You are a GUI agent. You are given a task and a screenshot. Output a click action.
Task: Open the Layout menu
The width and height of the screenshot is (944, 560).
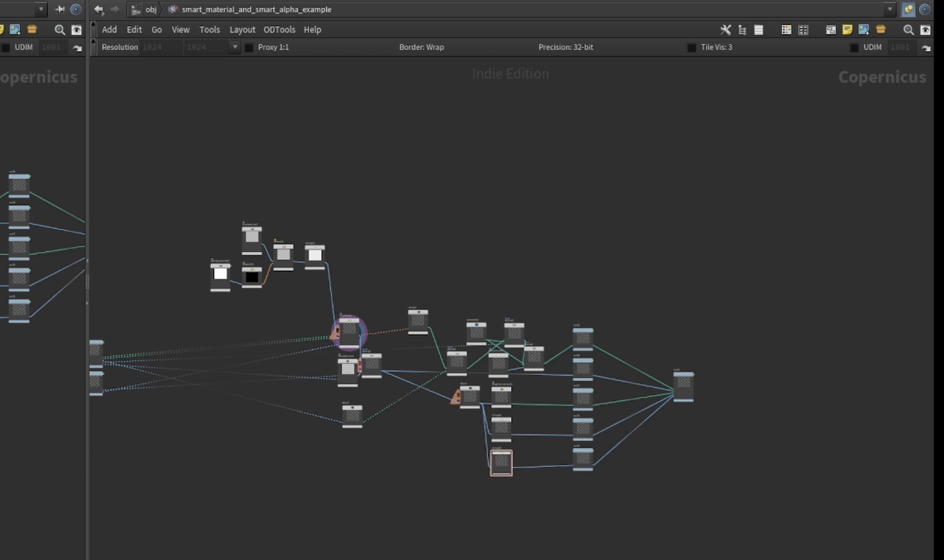pyautogui.click(x=242, y=30)
